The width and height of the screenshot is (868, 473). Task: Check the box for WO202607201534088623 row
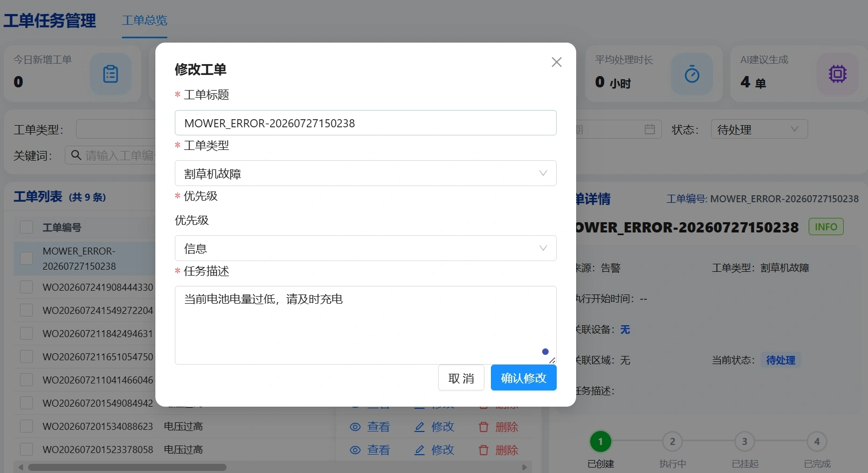click(x=26, y=426)
